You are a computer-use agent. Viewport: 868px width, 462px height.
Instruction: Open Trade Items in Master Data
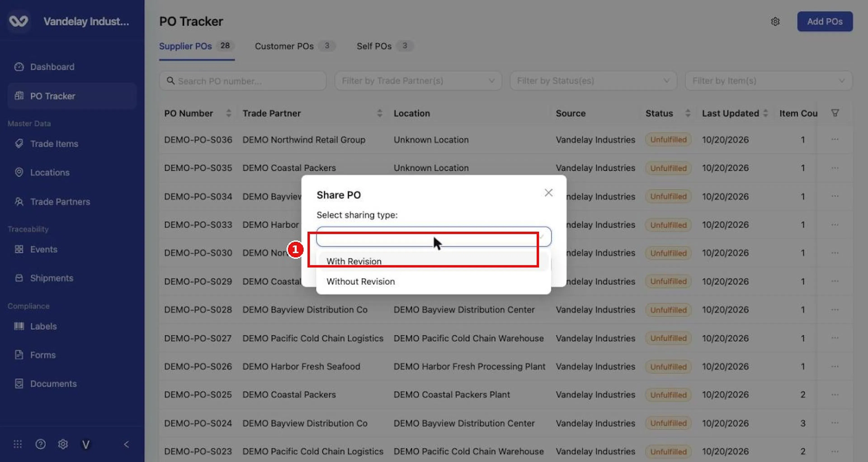tap(54, 144)
